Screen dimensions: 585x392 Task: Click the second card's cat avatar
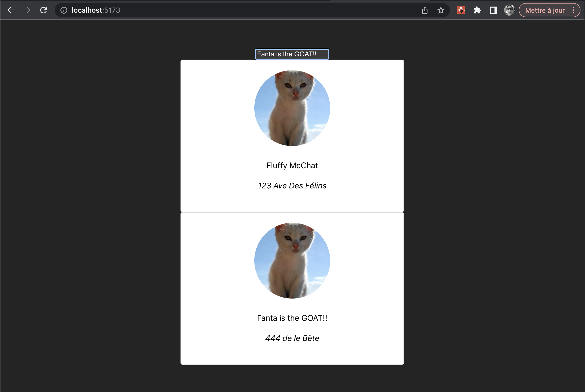(x=292, y=261)
